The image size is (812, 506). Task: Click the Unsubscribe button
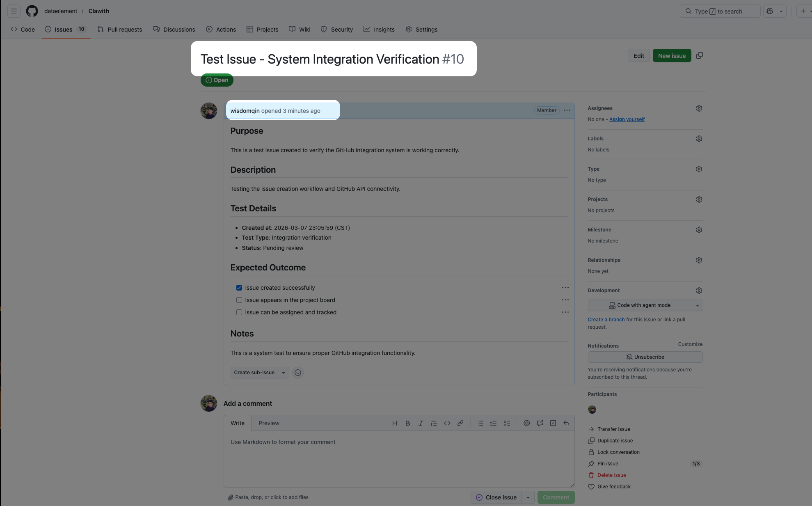click(645, 357)
